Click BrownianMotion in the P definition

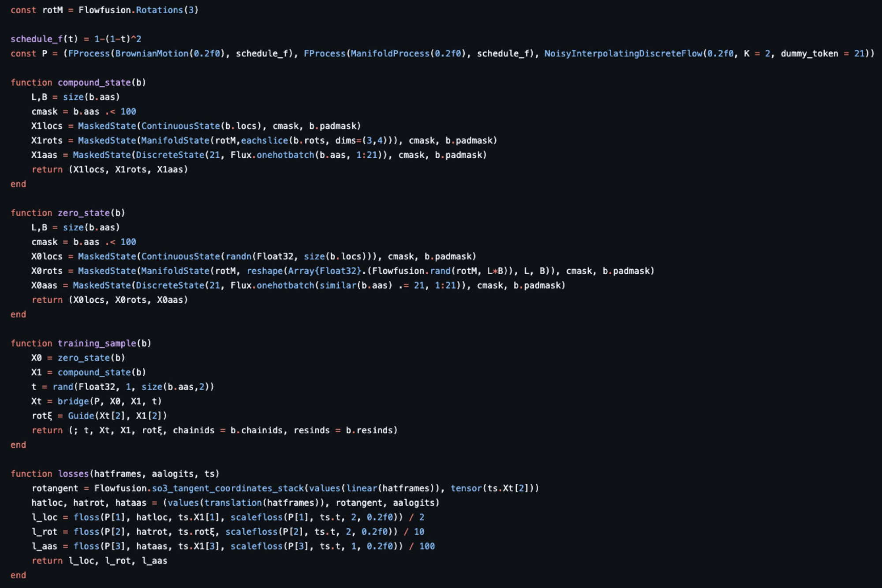(x=152, y=53)
